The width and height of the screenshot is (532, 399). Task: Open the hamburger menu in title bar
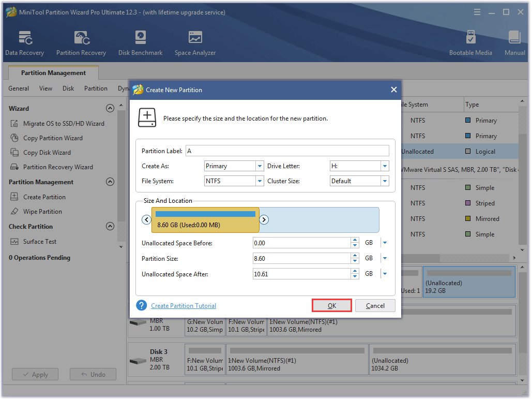tap(477, 12)
